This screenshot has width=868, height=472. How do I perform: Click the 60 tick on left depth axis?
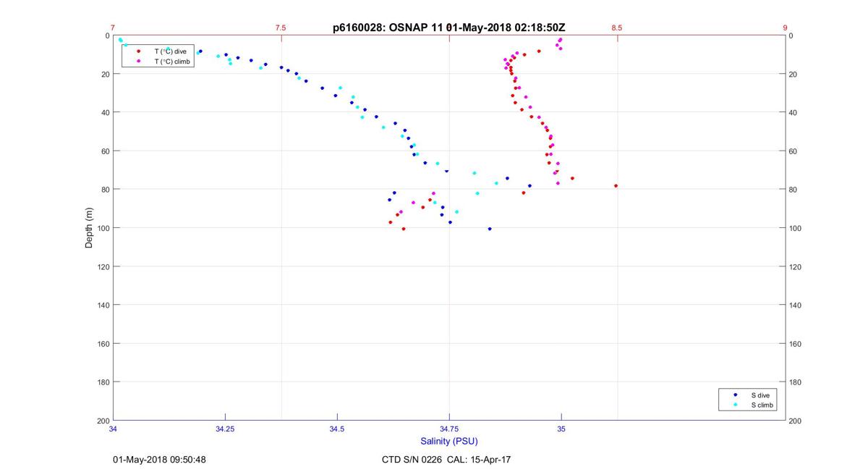[106, 151]
